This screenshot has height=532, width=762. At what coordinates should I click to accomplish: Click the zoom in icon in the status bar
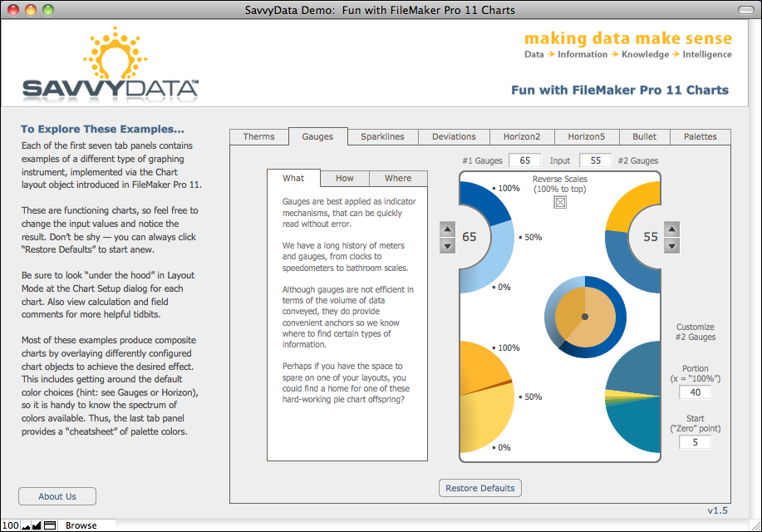pos(37,525)
